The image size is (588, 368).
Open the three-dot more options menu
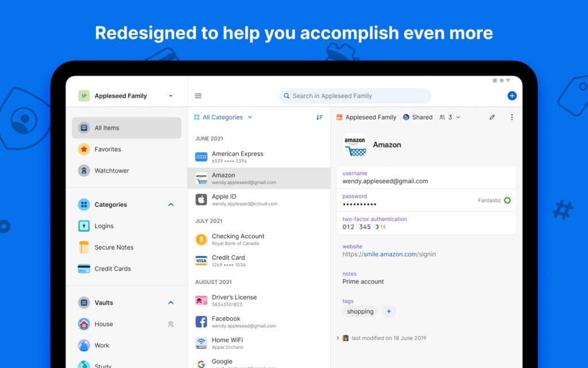tap(512, 117)
